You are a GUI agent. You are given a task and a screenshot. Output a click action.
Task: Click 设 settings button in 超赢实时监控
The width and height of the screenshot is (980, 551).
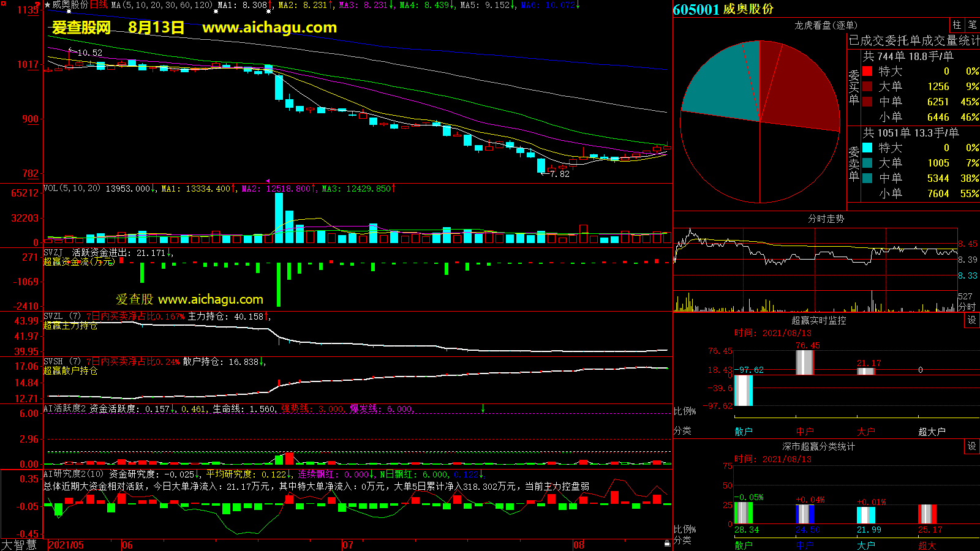pyautogui.click(x=971, y=320)
